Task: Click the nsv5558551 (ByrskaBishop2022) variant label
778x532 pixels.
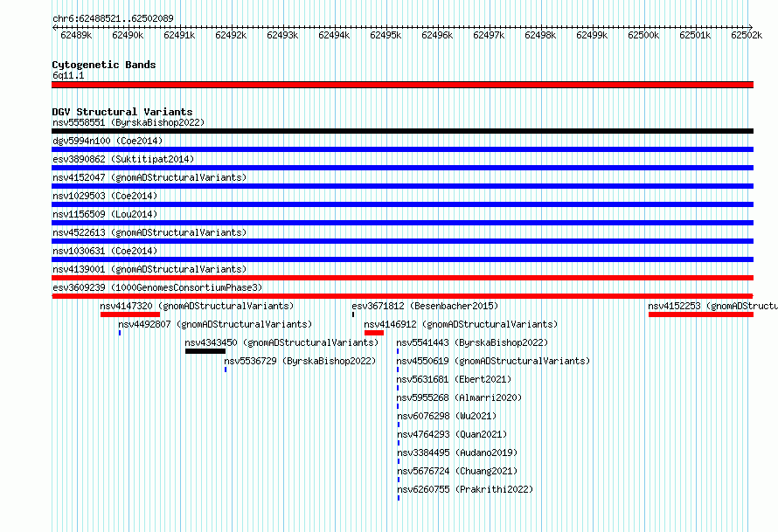Action: point(129,122)
